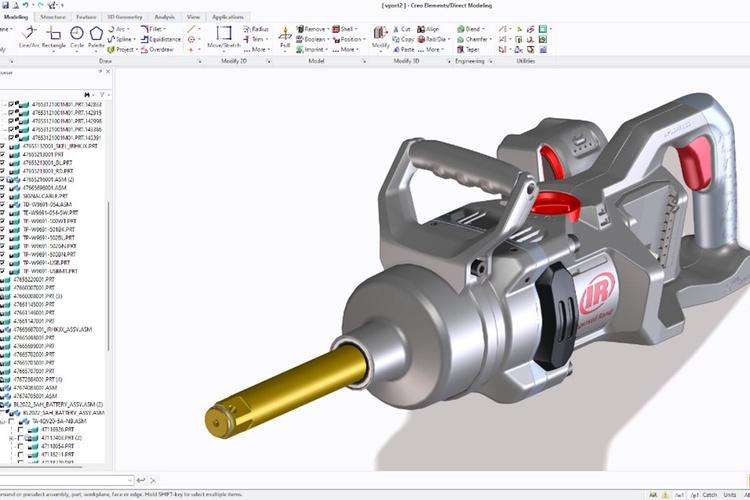Toggle checkbox for 47655121001M01.PRT.142998
The width and height of the screenshot is (750, 500).
[x=11, y=121]
